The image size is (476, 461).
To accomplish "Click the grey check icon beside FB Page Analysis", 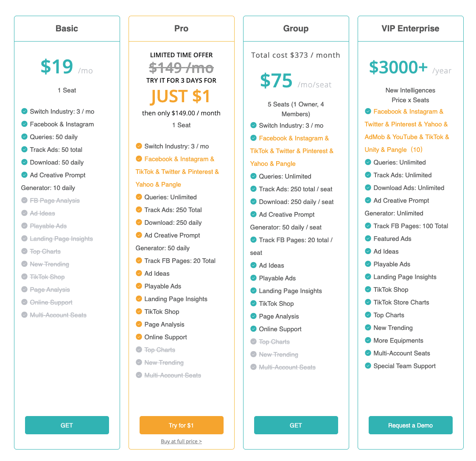I will (x=24, y=200).
